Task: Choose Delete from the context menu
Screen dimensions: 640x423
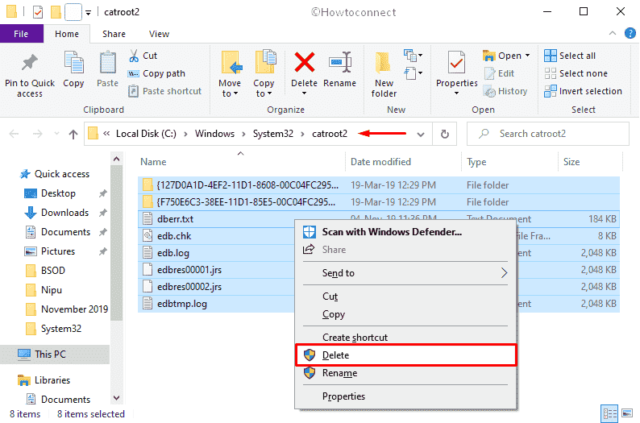Action: [x=406, y=355]
